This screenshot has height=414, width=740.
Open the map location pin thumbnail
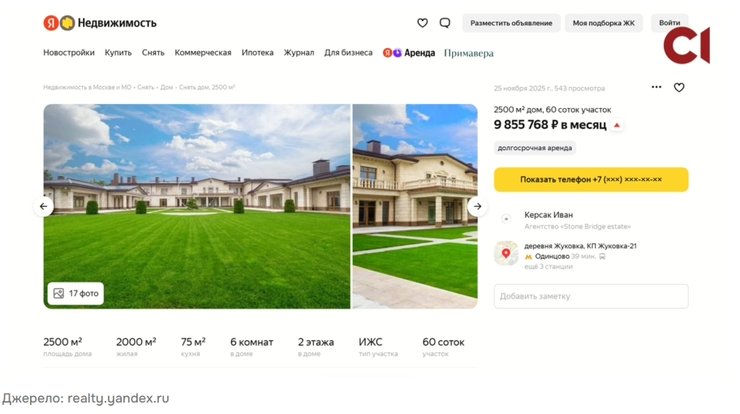tap(506, 253)
